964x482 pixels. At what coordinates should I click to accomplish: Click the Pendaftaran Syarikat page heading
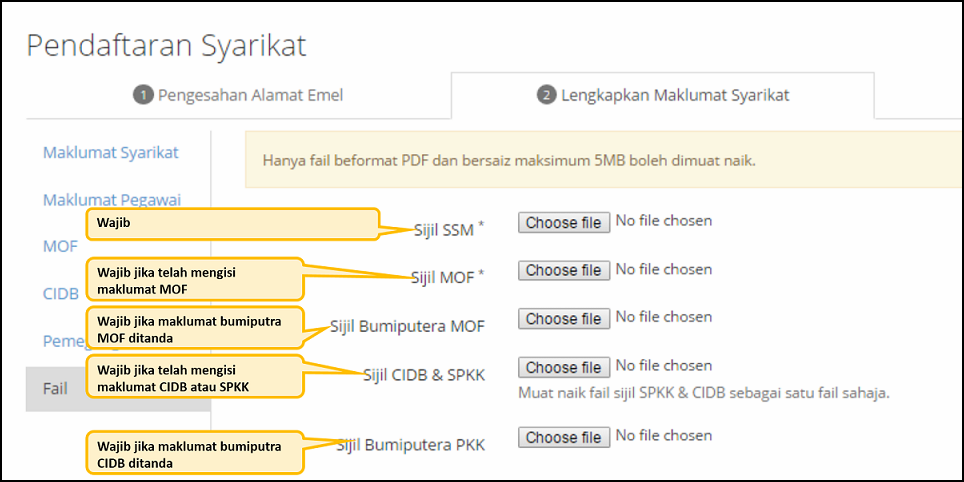click(x=166, y=45)
